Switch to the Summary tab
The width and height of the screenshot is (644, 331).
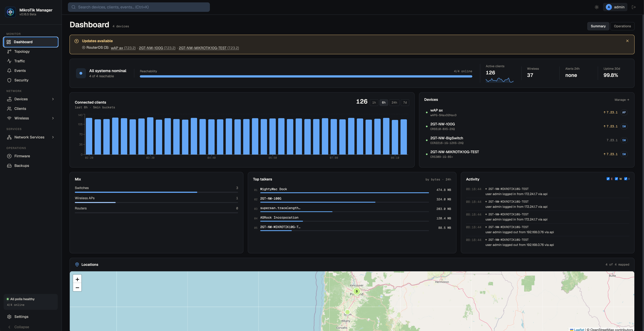point(598,26)
